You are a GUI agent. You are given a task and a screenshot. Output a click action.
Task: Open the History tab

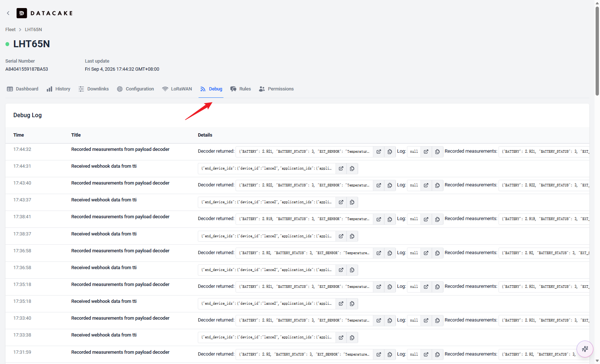pos(59,89)
